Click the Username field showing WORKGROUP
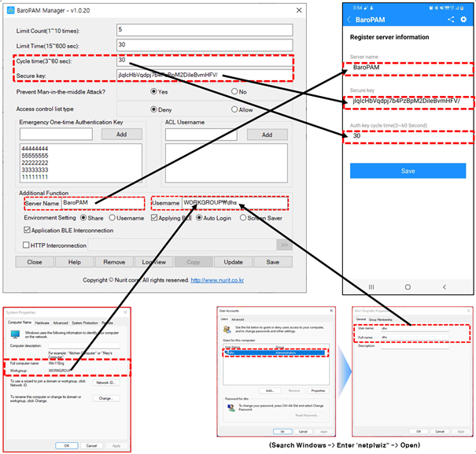This screenshot has height=454, width=476. (234, 203)
